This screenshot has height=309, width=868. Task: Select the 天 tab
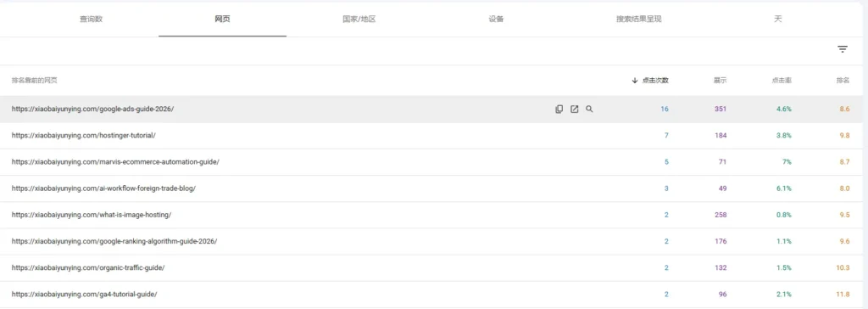(778, 19)
